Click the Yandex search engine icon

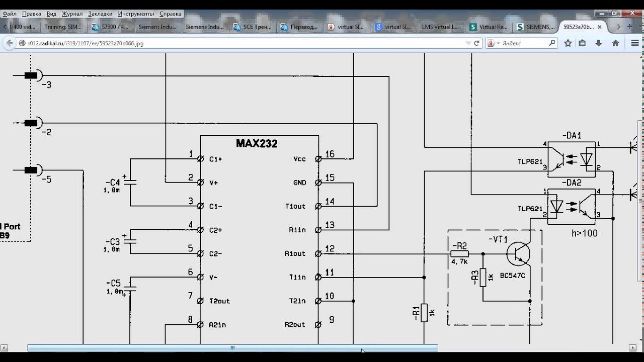[x=491, y=43]
